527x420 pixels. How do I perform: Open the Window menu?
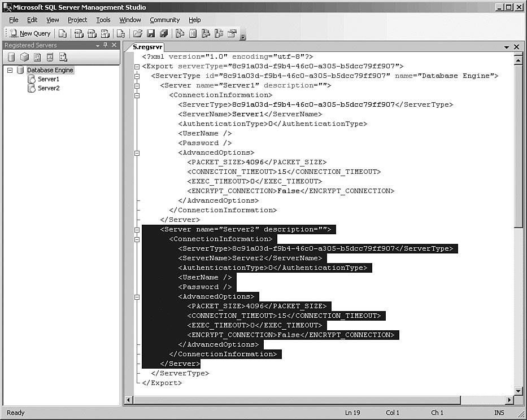point(130,20)
